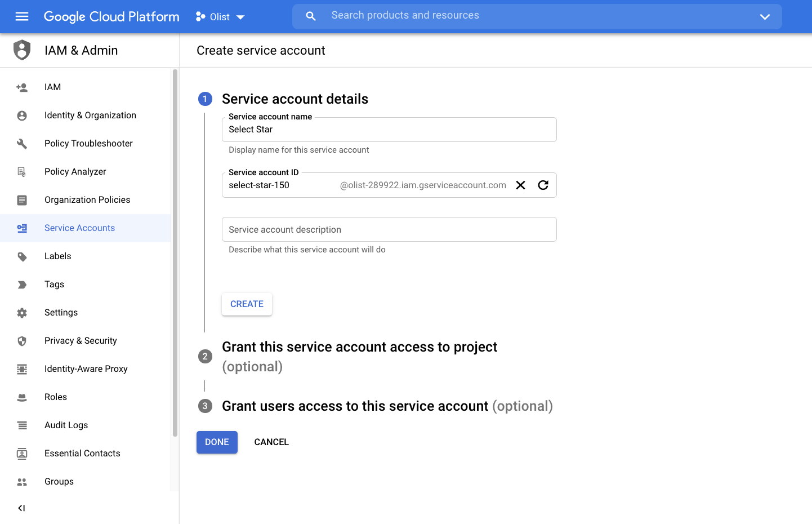Click the Olist project hexagon icon
Image resolution: width=812 pixels, height=524 pixels.
(200, 17)
